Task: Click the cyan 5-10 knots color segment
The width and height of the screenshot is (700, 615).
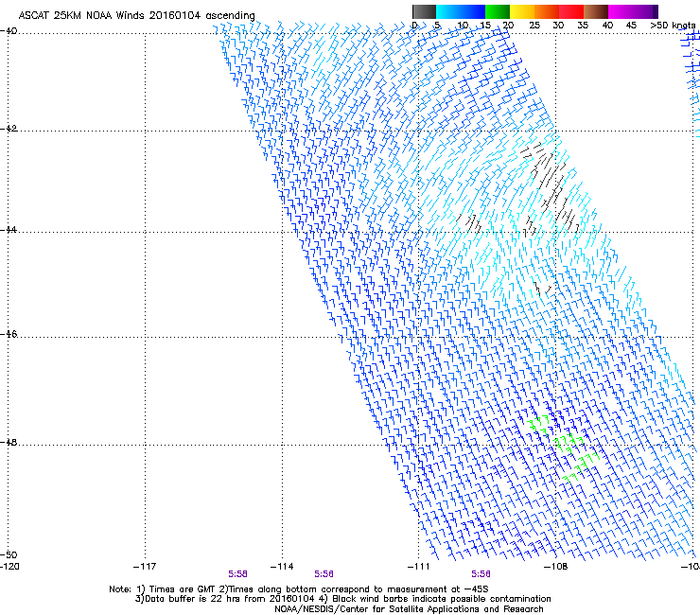Action: (x=448, y=11)
